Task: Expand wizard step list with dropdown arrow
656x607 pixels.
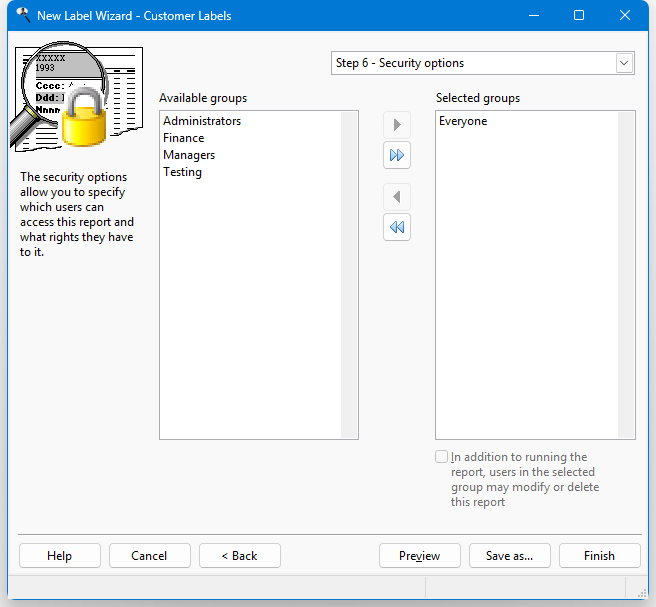Action: (x=624, y=63)
